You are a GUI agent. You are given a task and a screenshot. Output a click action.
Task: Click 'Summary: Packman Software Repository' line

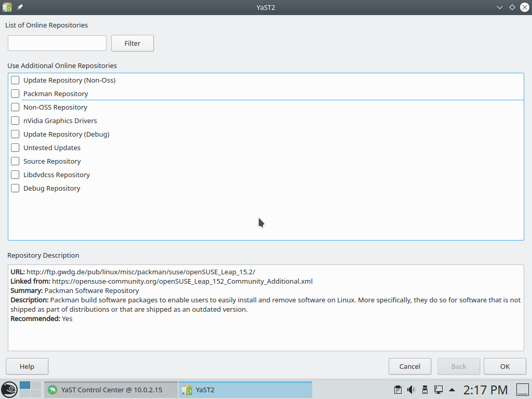click(75, 290)
